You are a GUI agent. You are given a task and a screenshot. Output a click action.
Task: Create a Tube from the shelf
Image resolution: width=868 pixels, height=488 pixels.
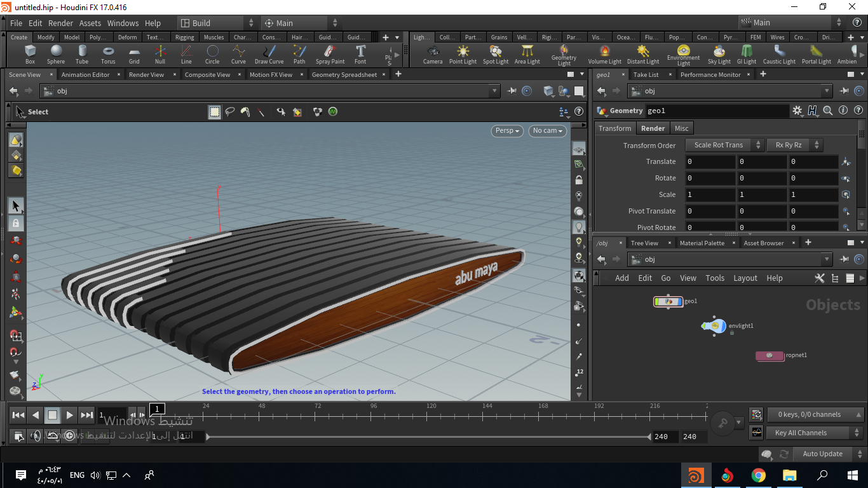point(82,54)
